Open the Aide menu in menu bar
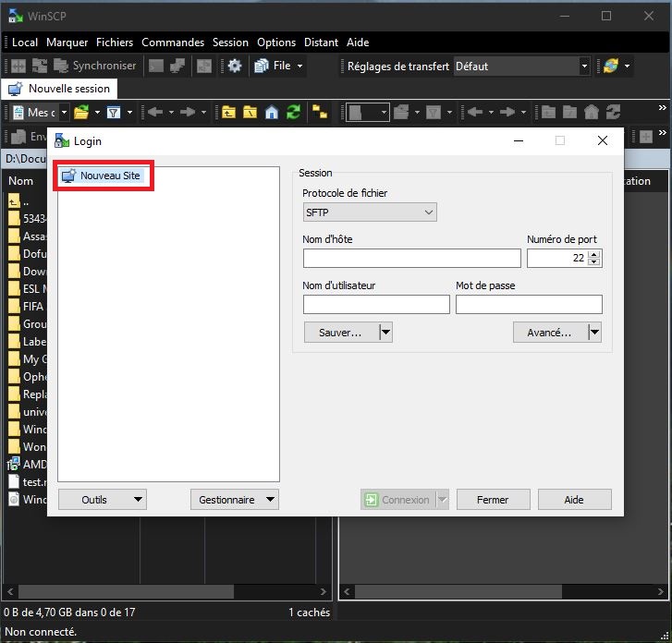The width and height of the screenshot is (672, 643). pyautogui.click(x=358, y=42)
